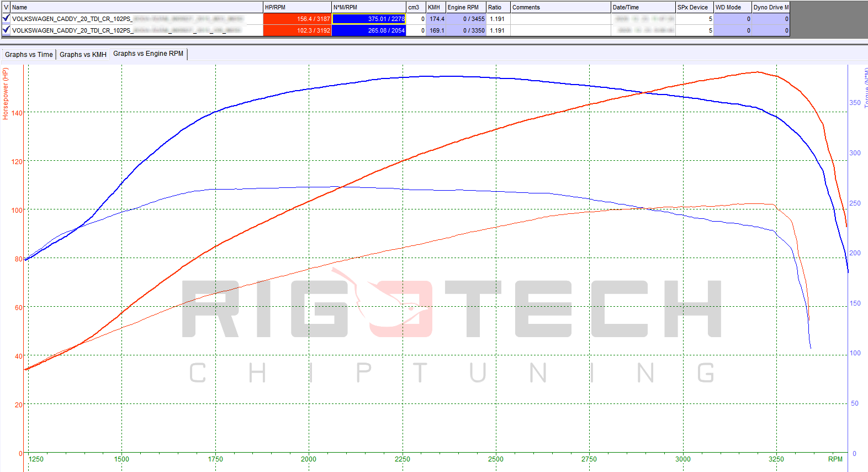Click Engine RPM cell 0 / 3350
This screenshot has width=868, height=472.
coord(466,30)
